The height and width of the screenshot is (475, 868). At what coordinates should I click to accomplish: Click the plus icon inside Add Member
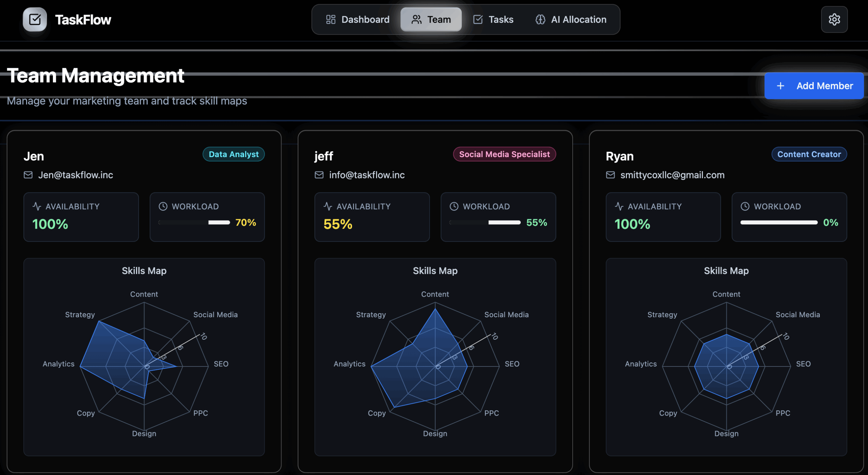780,86
